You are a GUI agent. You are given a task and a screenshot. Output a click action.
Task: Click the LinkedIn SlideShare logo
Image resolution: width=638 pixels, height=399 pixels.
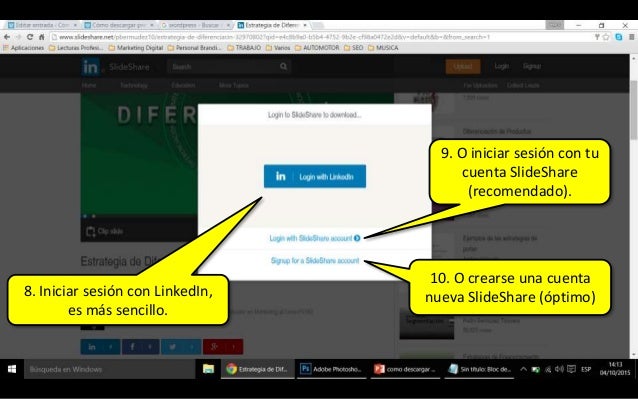[116, 67]
